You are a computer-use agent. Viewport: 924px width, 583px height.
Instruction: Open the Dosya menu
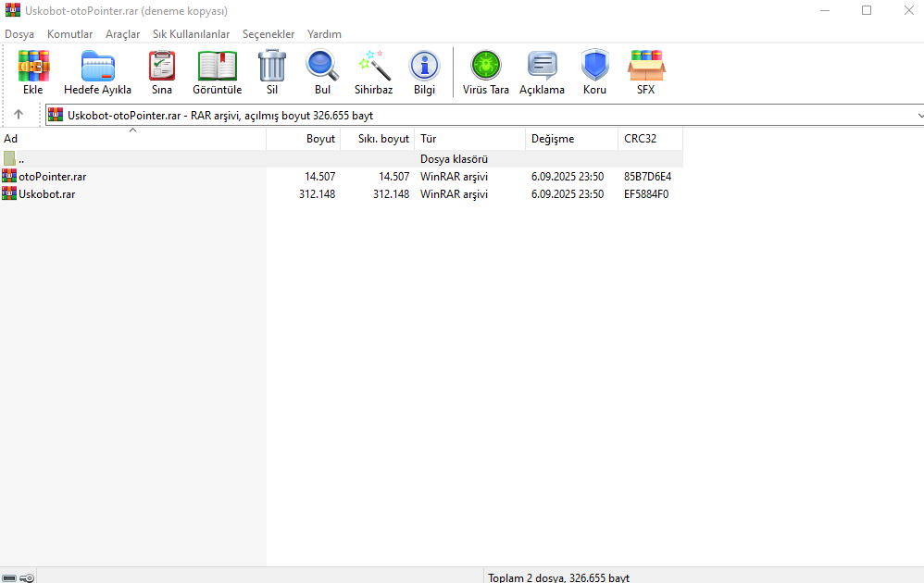point(19,34)
